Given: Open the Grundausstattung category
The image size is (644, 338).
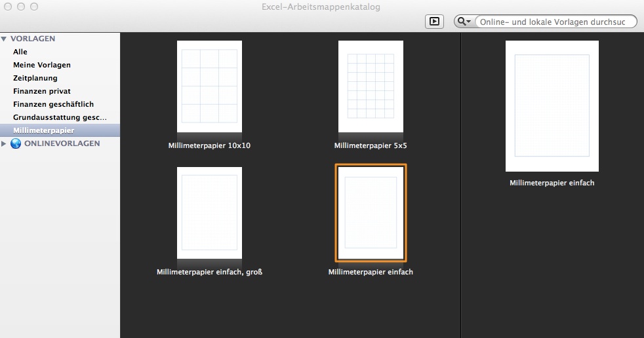Looking at the screenshot, I should (60, 117).
